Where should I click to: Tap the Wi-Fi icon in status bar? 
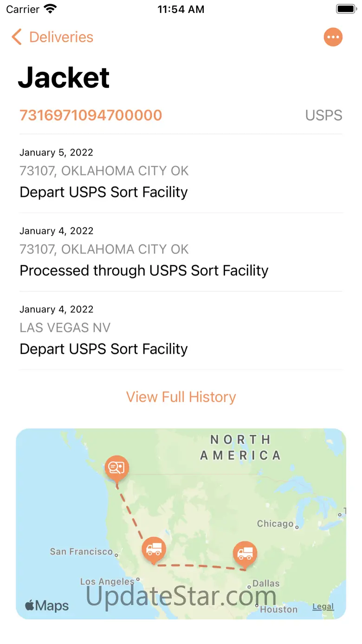point(50,9)
